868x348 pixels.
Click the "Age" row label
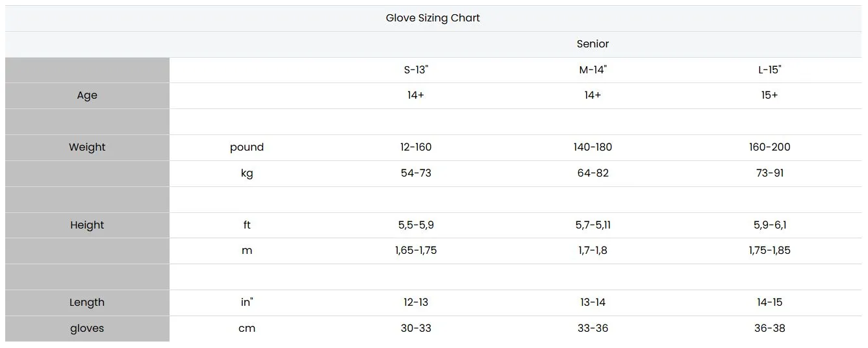(87, 95)
